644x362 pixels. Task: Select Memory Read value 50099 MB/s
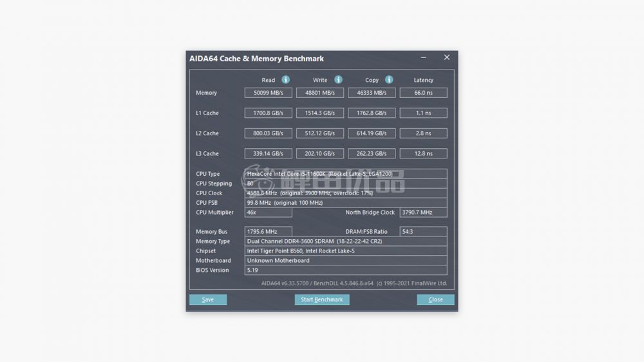(268, 93)
